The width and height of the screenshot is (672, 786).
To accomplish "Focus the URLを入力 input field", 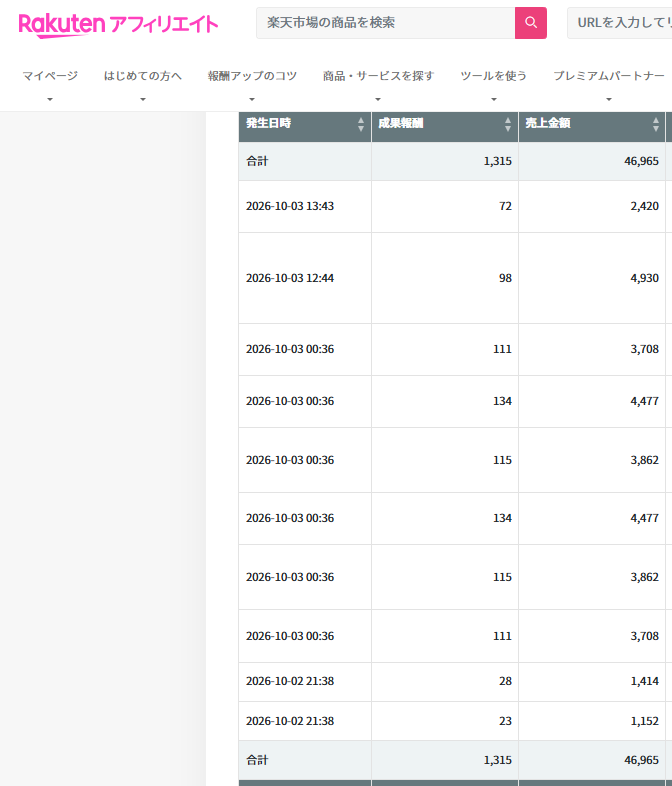I will 619,23.
